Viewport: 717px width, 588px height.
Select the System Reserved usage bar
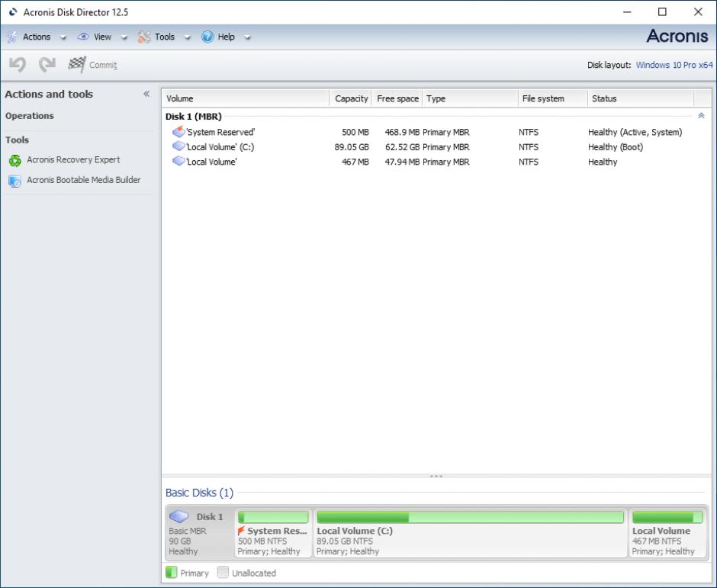click(x=273, y=517)
